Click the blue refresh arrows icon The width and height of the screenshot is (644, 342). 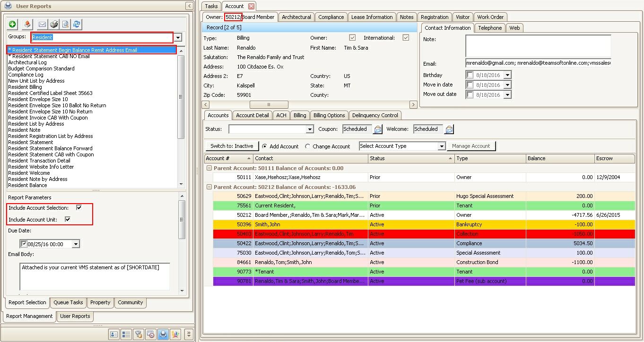click(x=77, y=24)
